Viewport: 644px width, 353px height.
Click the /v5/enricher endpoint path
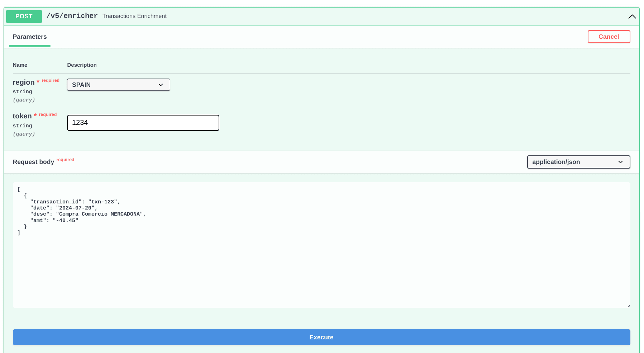[72, 16]
